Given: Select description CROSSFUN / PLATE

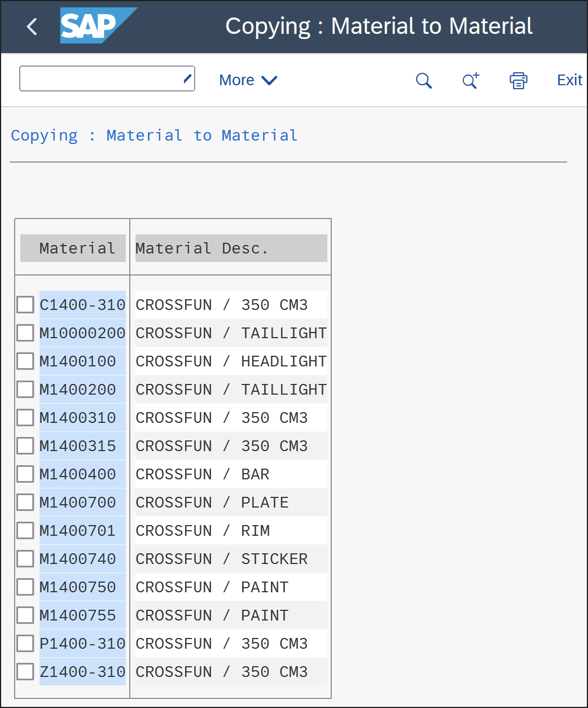Looking at the screenshot, I should [231, 502].
